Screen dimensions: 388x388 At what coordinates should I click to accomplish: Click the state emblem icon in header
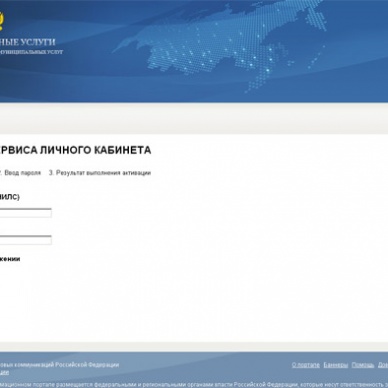pyautogui.click(x=1, y=20)
